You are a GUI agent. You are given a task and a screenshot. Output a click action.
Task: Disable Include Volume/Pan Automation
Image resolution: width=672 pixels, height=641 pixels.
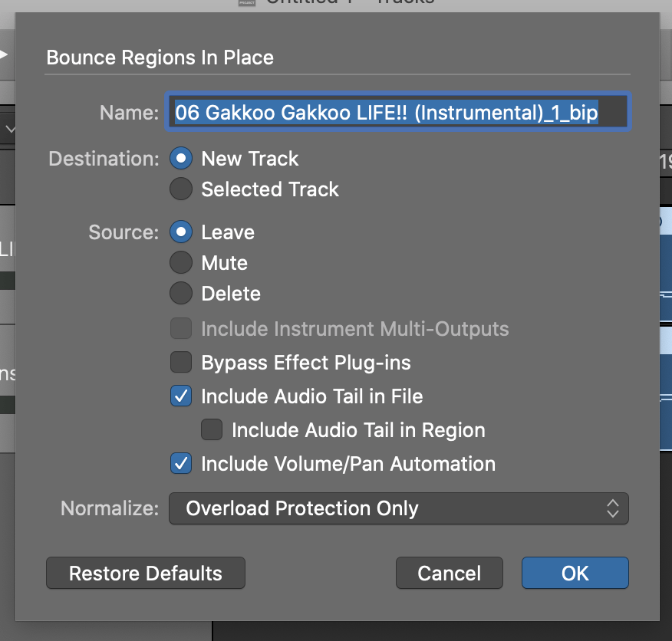pos(181,464)
